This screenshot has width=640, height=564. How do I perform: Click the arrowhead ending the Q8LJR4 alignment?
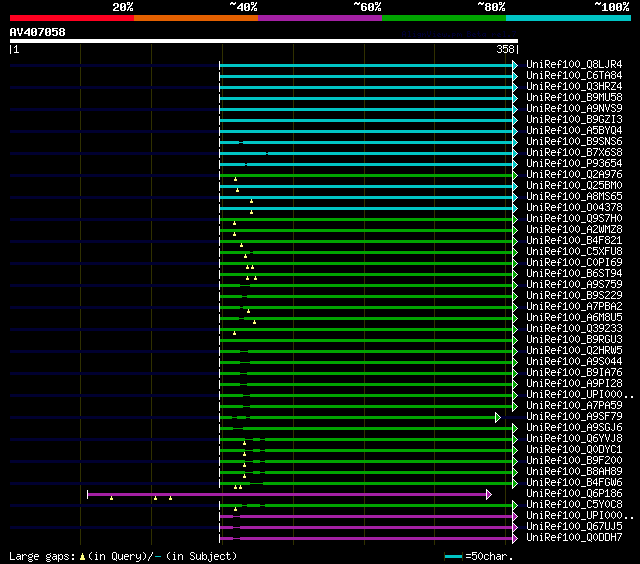[515, 65]
